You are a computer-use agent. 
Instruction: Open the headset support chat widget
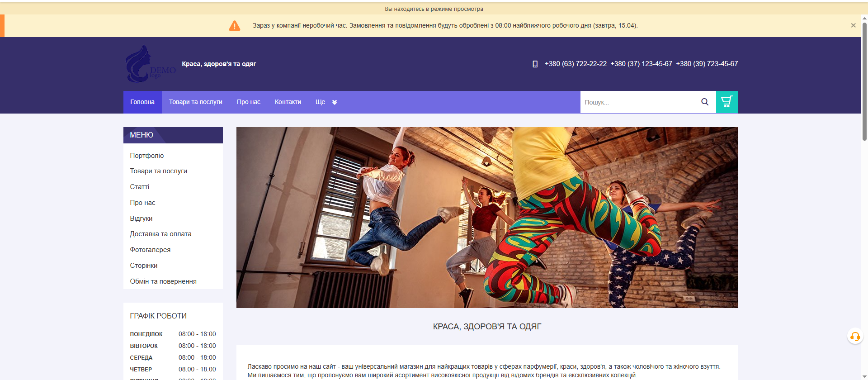click(855, 336)
